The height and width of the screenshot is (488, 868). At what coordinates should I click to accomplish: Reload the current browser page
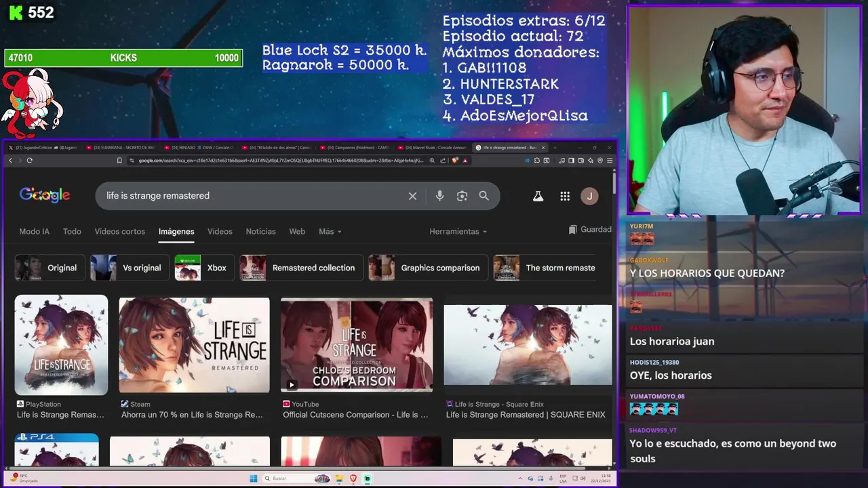pyautogui.click(x=29, y=161)
